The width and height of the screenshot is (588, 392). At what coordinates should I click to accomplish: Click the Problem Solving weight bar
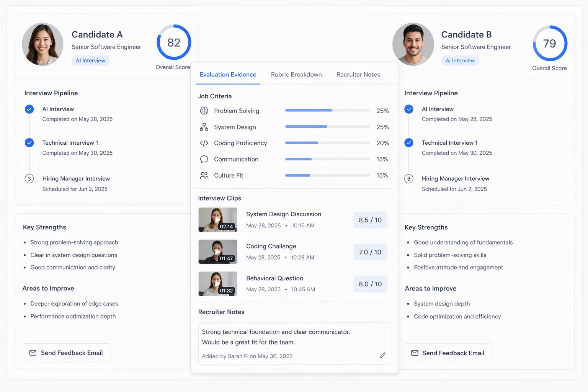tap(328, 110)
